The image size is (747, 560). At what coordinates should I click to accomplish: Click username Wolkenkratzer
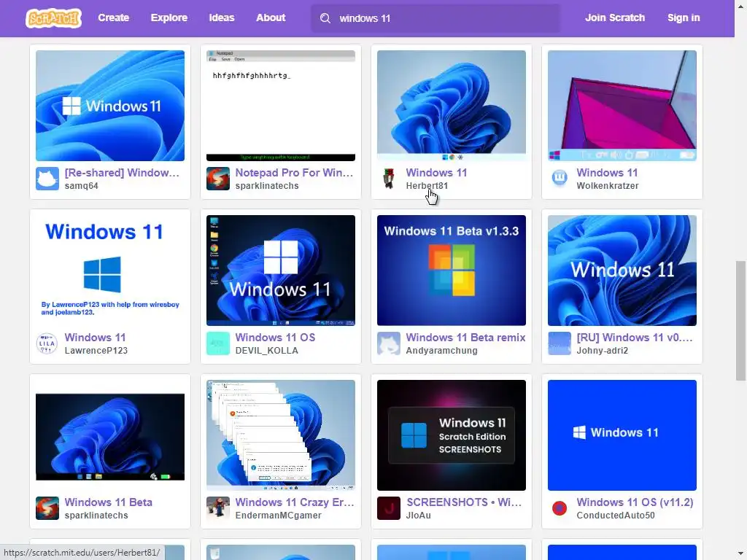click(608, 186)
